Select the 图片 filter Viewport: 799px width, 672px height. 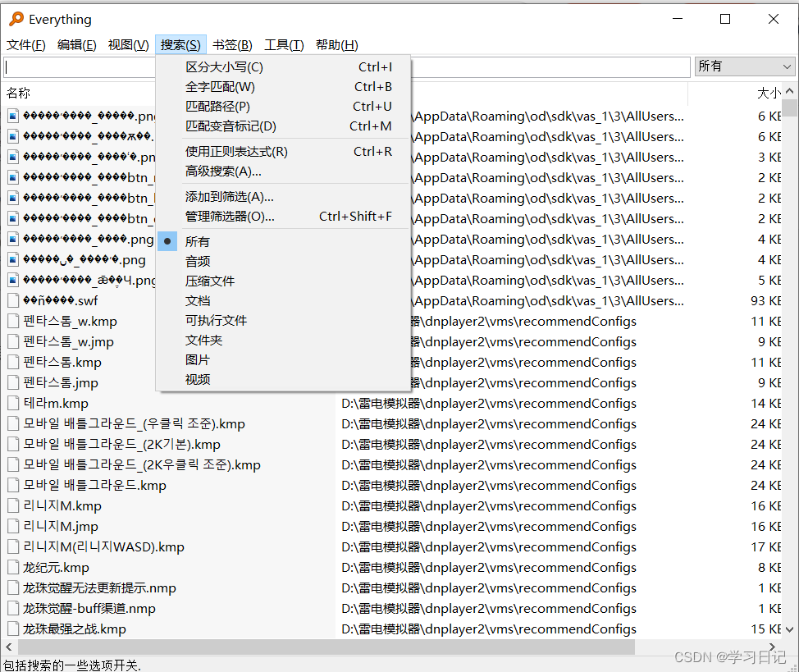point(283,360)
